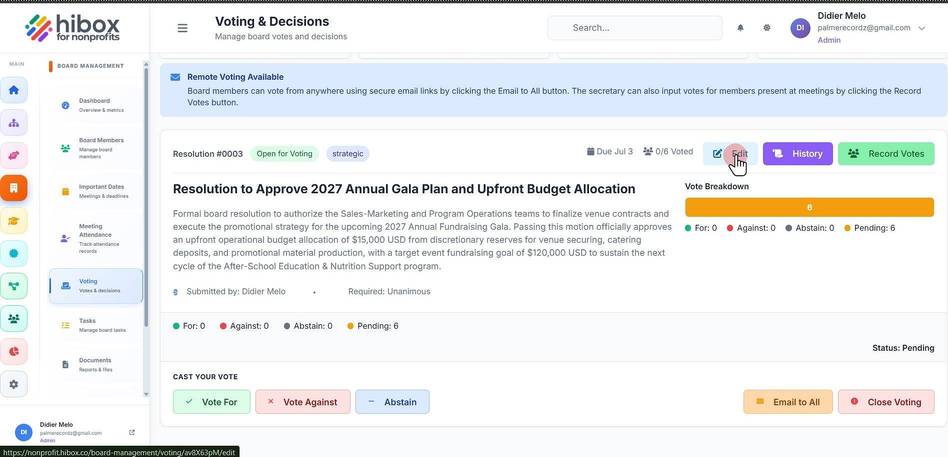Click the Search input field
This screenshot has width=948, height=457.
pyautogui.click(x=635, y=28)
